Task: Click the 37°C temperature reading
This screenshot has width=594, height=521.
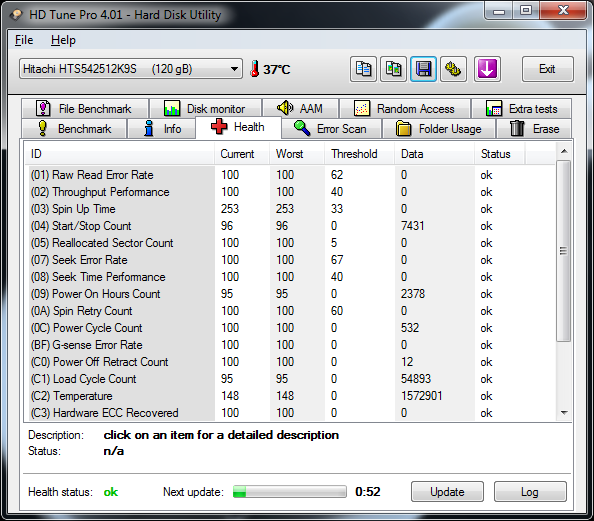Action: tap(277, 69)
